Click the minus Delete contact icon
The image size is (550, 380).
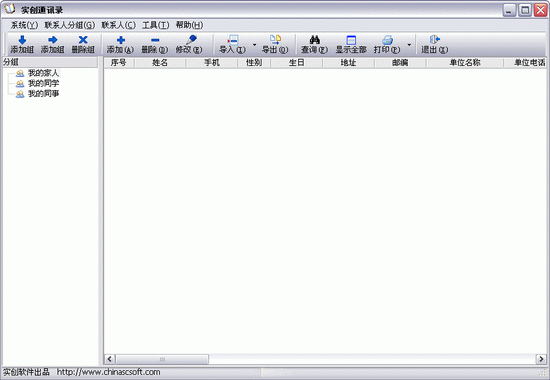[x=155, y=40]
